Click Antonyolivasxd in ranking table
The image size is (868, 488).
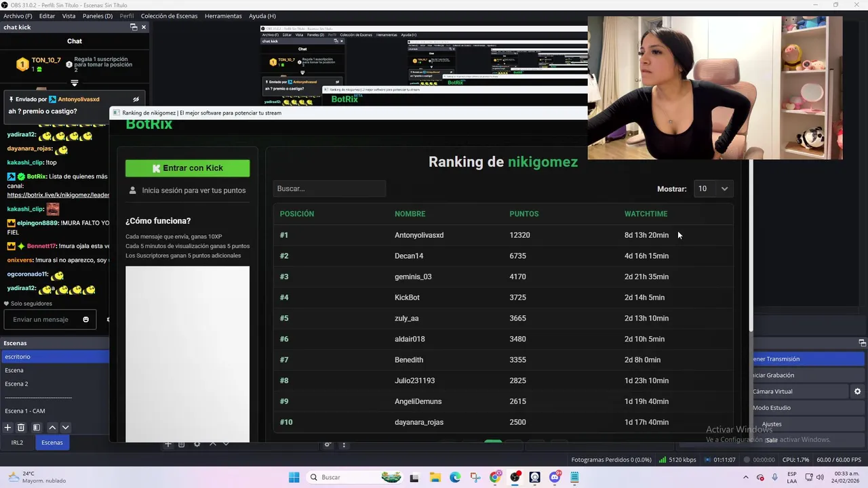coord(419,235)
